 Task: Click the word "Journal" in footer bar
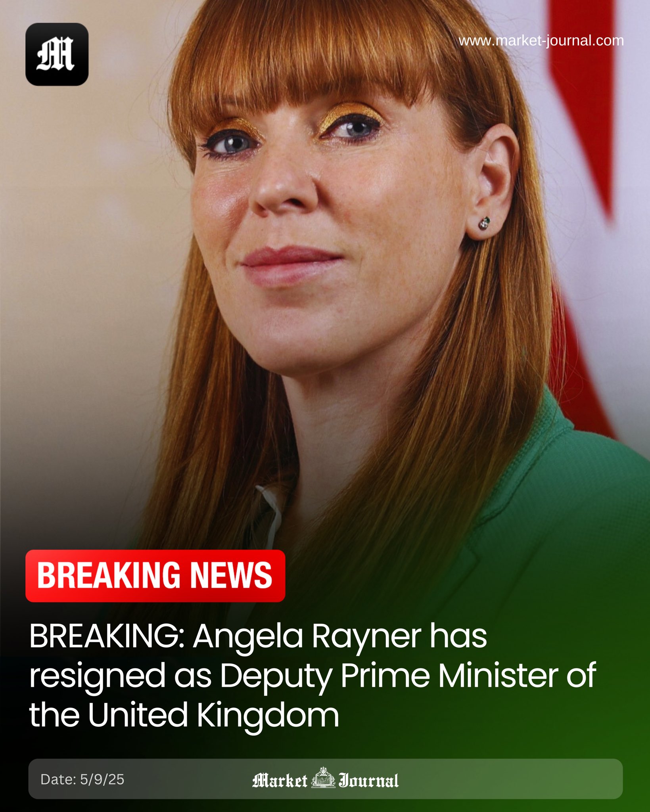click(369, 780)
